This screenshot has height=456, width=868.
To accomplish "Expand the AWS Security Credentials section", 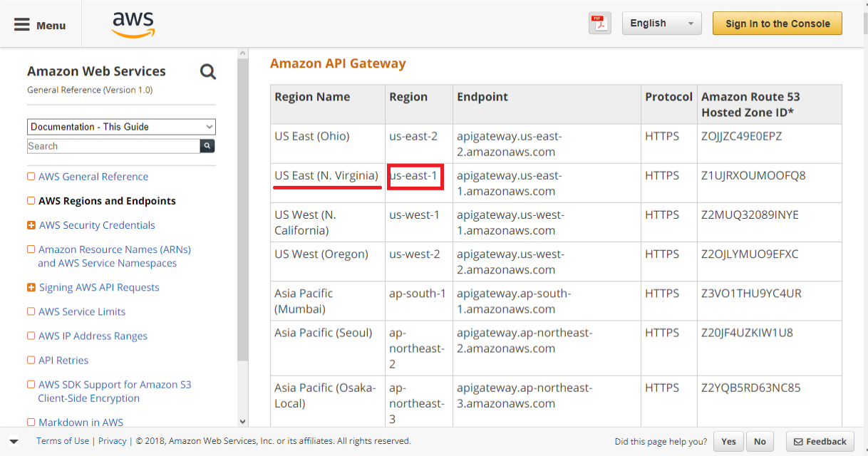I will [x=31, y=225].
